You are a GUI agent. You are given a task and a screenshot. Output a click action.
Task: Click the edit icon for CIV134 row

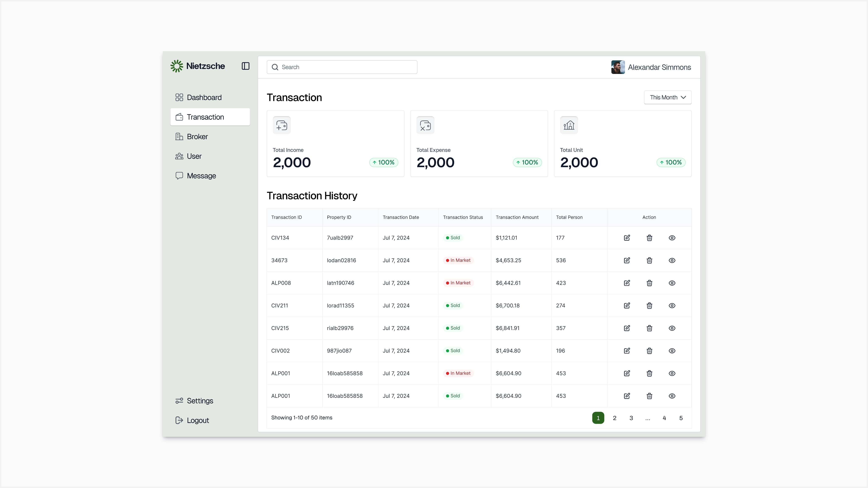coord(627,238)
